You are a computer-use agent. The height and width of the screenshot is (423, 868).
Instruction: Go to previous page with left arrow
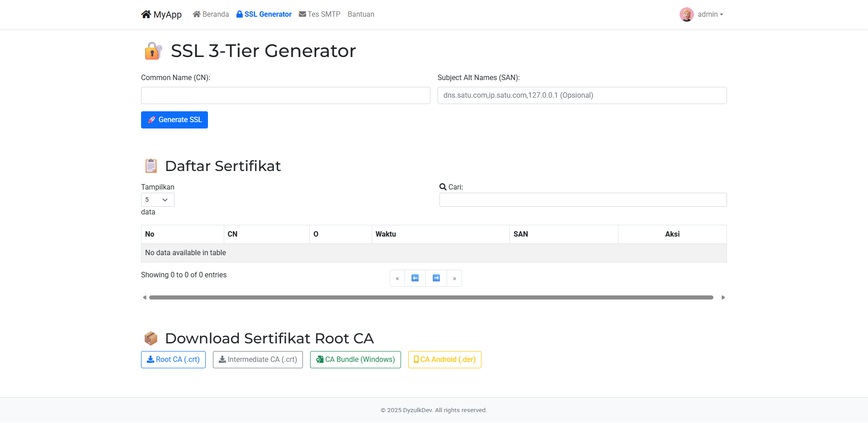(415, 278)
